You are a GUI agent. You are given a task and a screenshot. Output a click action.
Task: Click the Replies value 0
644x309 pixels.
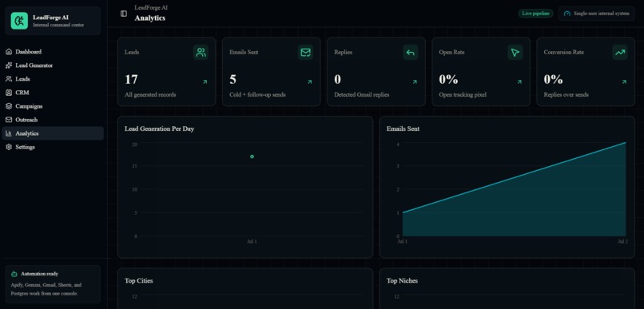tap(338, 79)
